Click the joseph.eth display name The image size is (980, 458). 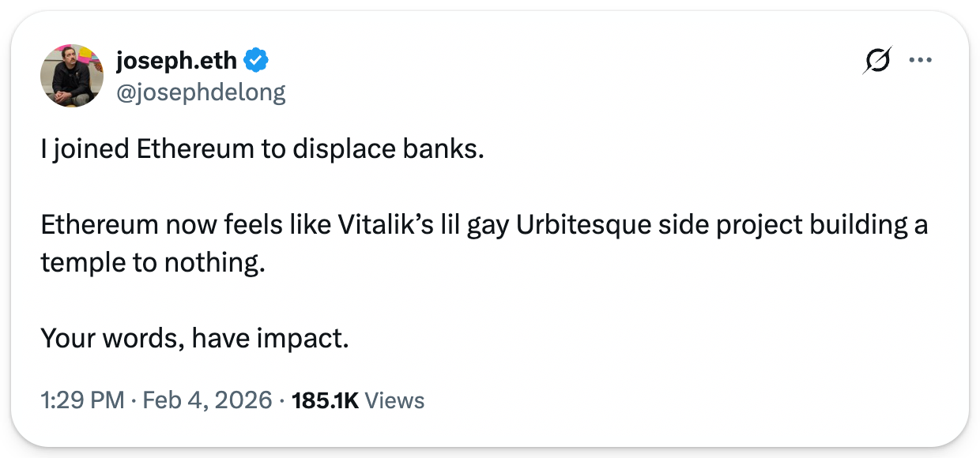(177, 60)
